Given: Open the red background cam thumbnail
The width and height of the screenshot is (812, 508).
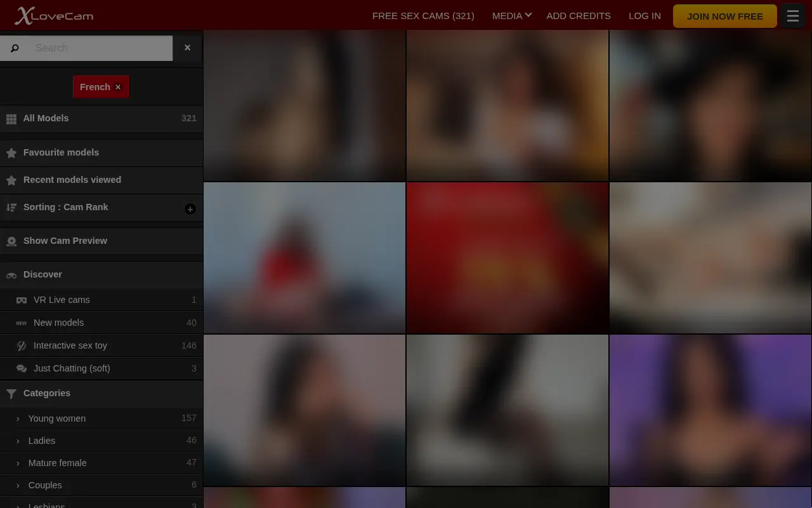Looking at the screenshot, I should pos(507,258).
